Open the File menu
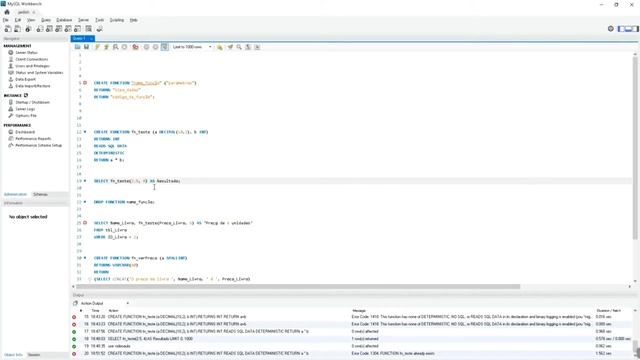The image size is (640, 360). coord(5,20)
